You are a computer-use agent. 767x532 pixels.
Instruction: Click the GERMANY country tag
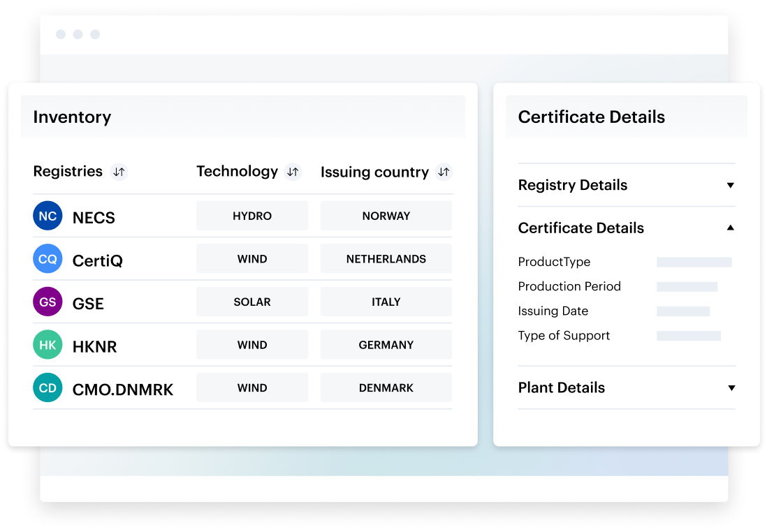pyautogui.click(x=386, y=345)
